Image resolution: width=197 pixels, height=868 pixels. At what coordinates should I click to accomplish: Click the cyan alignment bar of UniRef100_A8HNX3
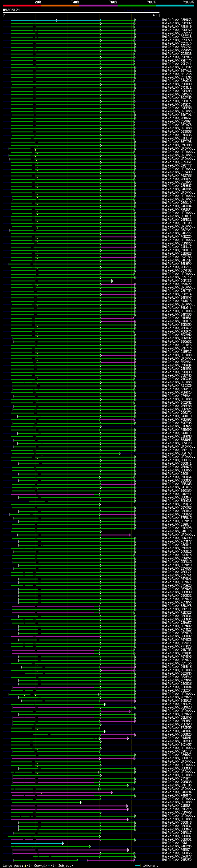click(56, 20)
